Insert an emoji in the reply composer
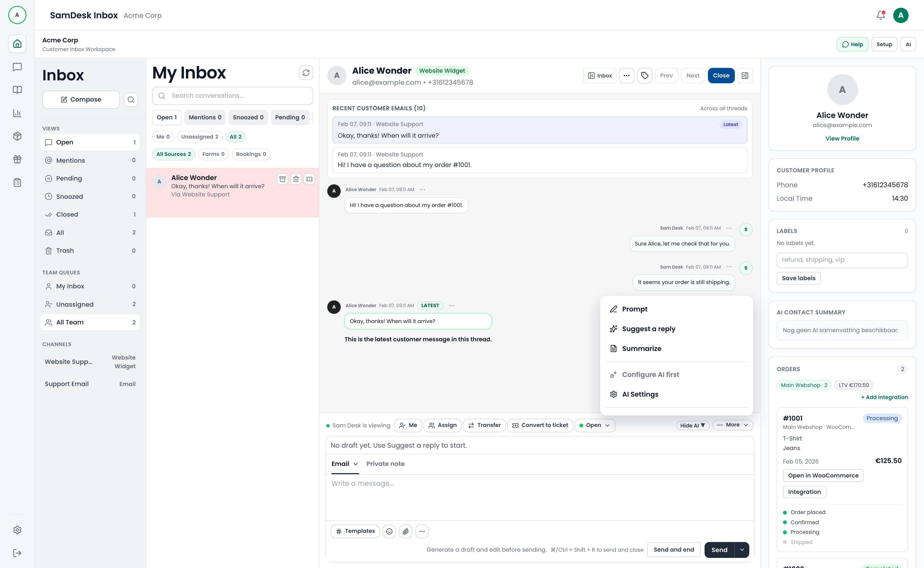The image size is (924, 568). pos(389,531)
